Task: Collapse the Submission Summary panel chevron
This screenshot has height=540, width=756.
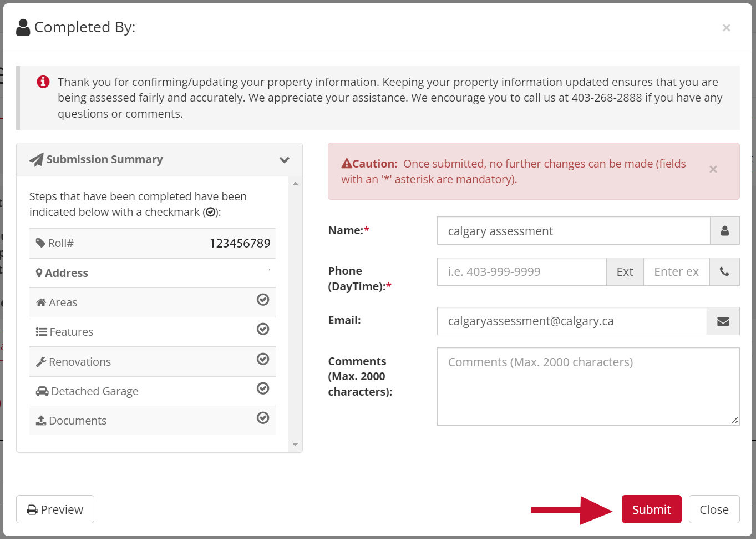Action: click(285, 160)
